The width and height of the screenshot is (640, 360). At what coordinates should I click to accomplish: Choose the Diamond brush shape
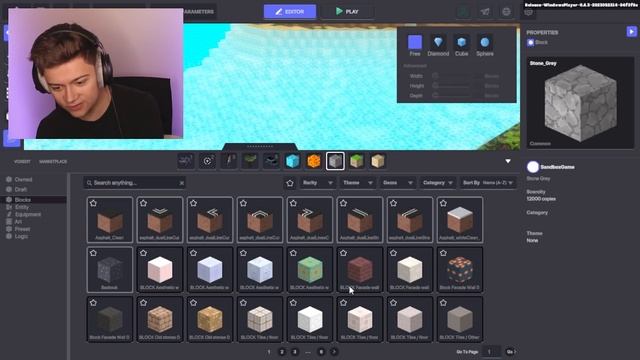click(x=438, y=45)
